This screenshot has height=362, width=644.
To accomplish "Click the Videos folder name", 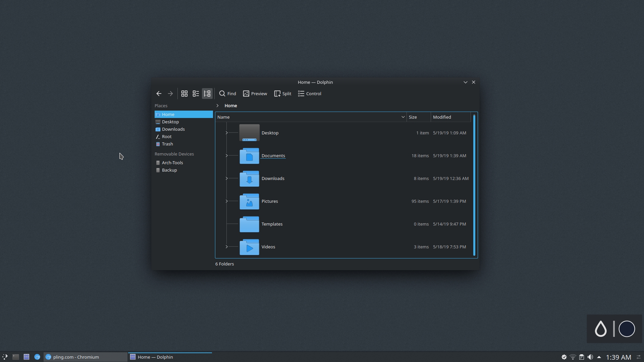I will click(x=268, y=247).
